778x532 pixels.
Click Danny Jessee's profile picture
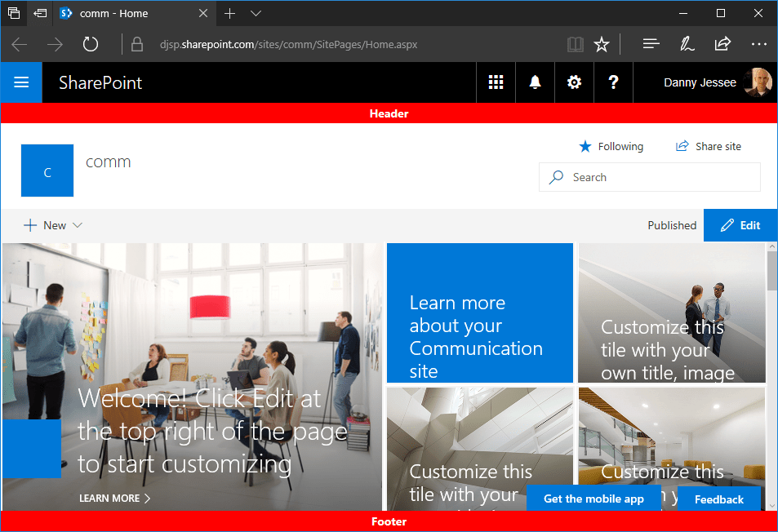coord(758,82)
